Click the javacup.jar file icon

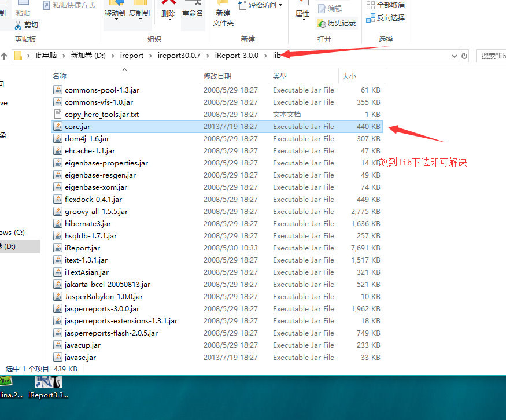58,345
